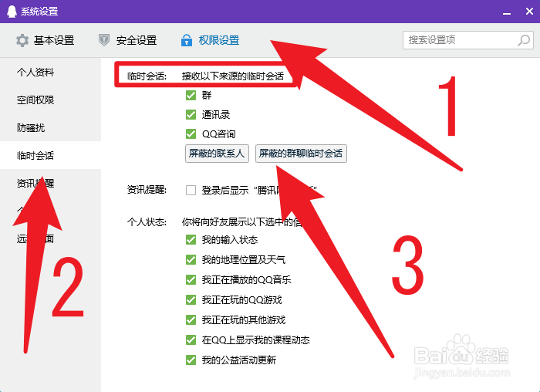Switch to the 安全设置 tab
540x392 pixels.
point(127,40)
